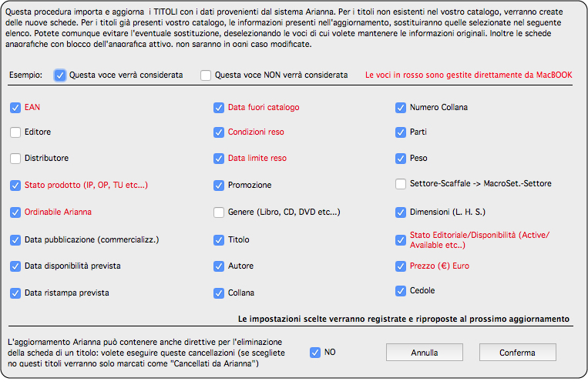This screenshot has width=588, height=388.
Task: Toggle Stato prodotto (IP, OP, TU) checkbox
Action: coord(15,186)
